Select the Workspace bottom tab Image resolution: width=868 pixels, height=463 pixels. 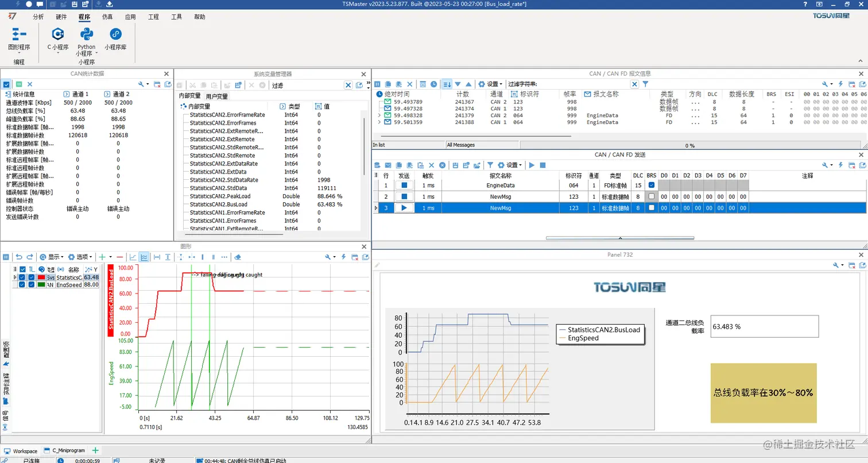21,451
